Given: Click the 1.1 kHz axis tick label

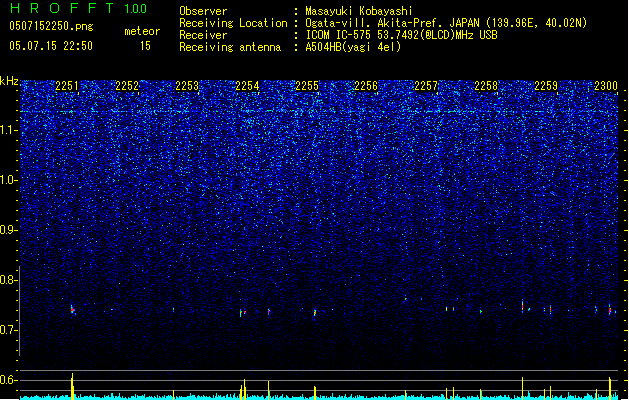Looking at the screenshot, I should pos(8,130).
